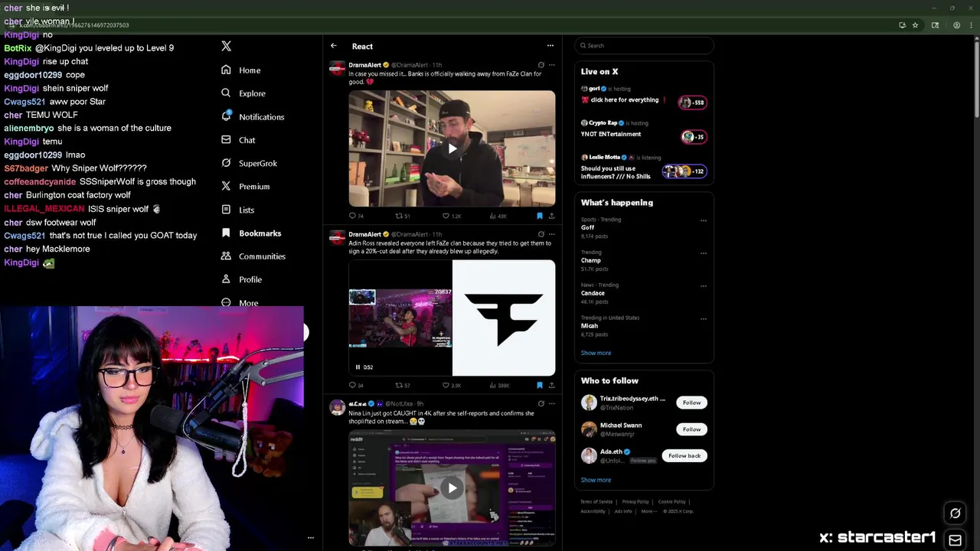Click the X logo in the sidebar

tap(226, 46)
